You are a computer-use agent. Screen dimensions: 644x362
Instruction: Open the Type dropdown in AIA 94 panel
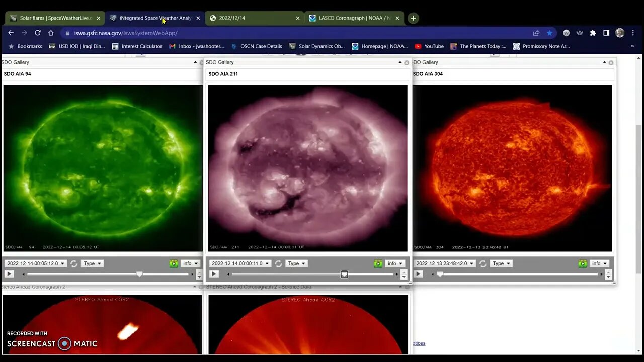(x=92, y=263)
